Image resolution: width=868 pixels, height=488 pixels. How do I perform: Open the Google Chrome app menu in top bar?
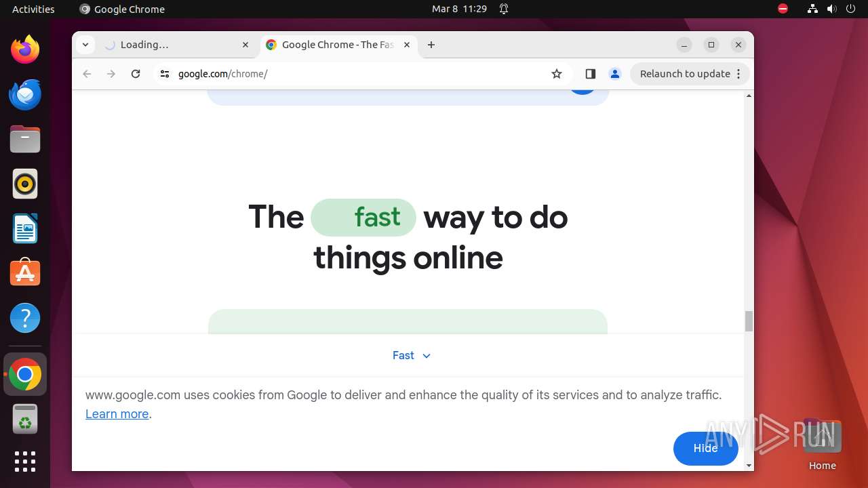point(122,9)
